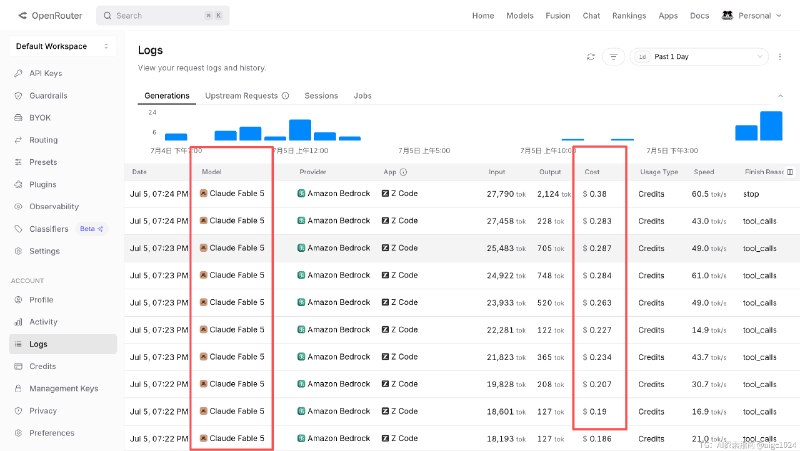Click the tallest right-side chart bar
Viewport: 800px width, 451px height.
pyautogui.click(x=771, y=126)
